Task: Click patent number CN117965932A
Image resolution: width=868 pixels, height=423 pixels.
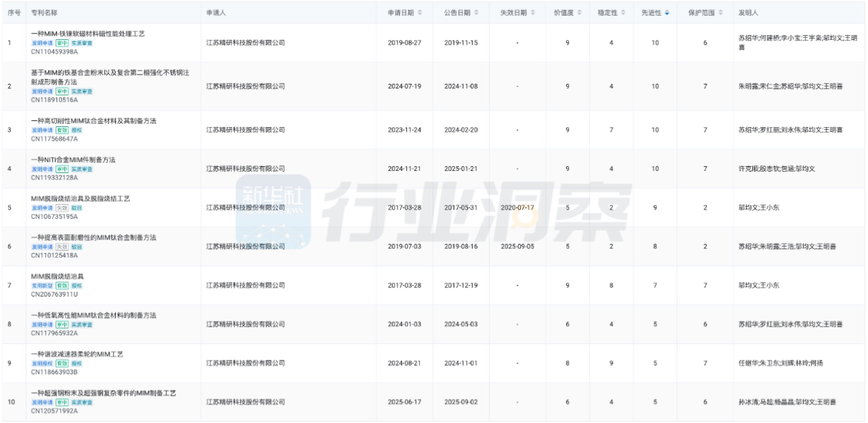Action: pyautogui.click(x=54, y=333)
